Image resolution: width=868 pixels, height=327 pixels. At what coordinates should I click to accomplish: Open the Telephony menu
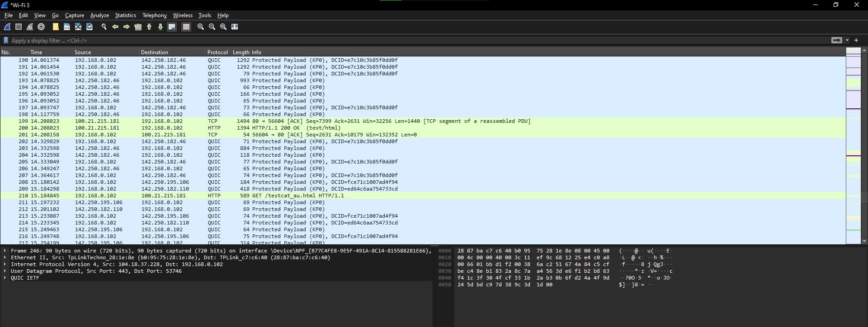coord(155,15)
